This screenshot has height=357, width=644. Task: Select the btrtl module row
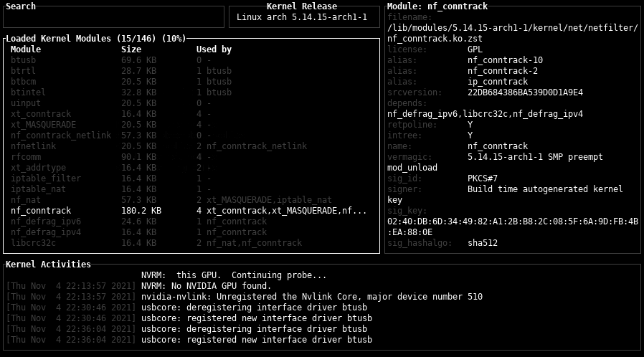(x=191, y=70)
